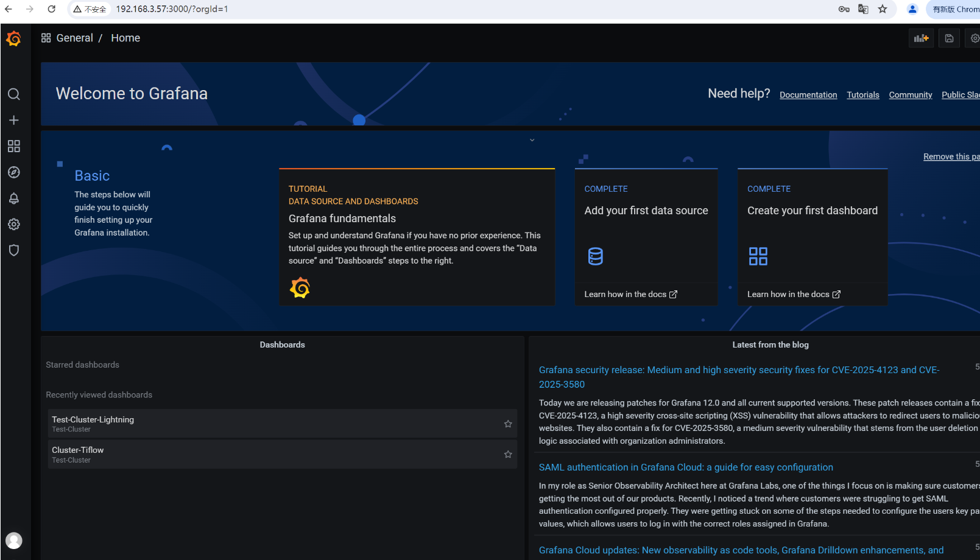Screen dimensions: 980x560
Task: Open the Community help link
Action: (x=911, y=95)
